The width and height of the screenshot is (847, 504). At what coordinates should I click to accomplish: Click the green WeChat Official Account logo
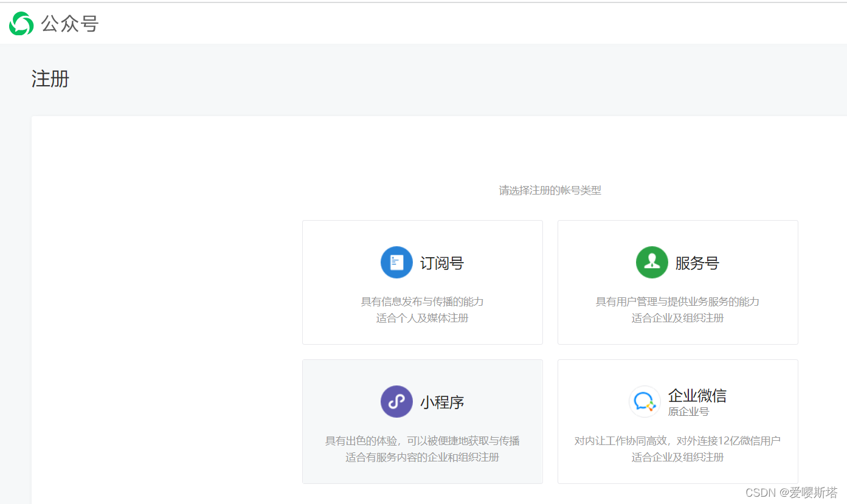pos(21,24)
